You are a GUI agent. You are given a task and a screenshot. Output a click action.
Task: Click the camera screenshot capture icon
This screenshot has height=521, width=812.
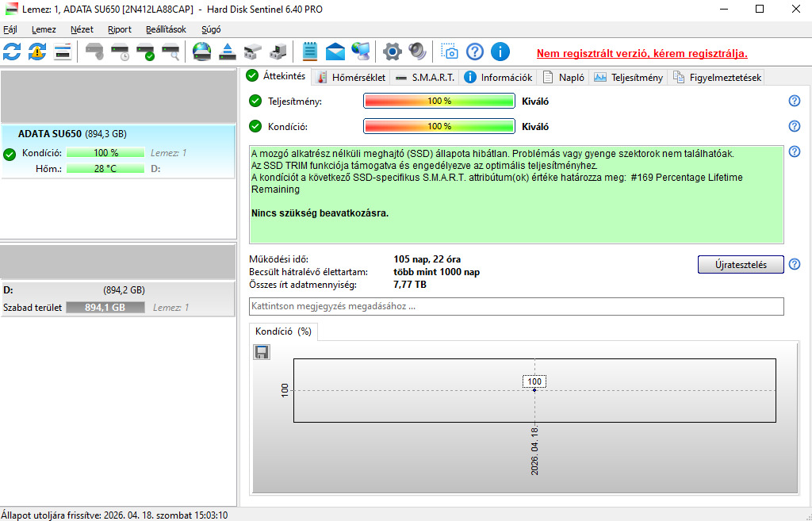[450, 52]
